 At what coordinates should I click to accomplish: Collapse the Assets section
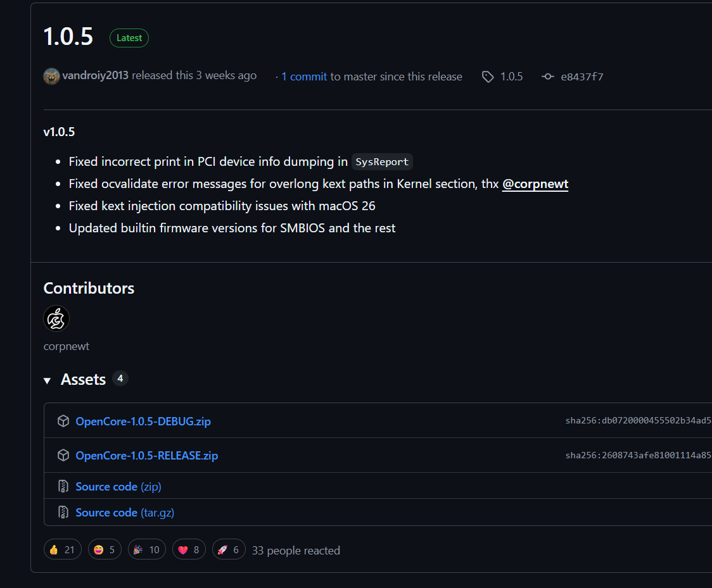coord(47,380)
